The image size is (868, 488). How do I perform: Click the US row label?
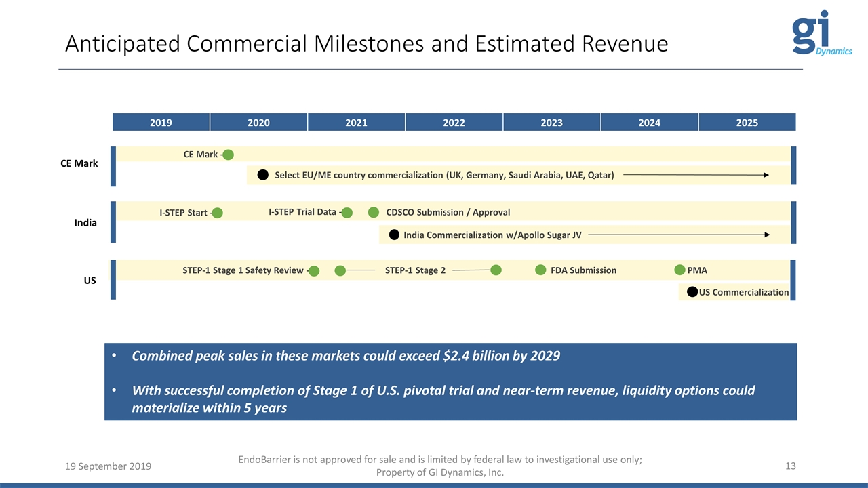coord(90,280)
